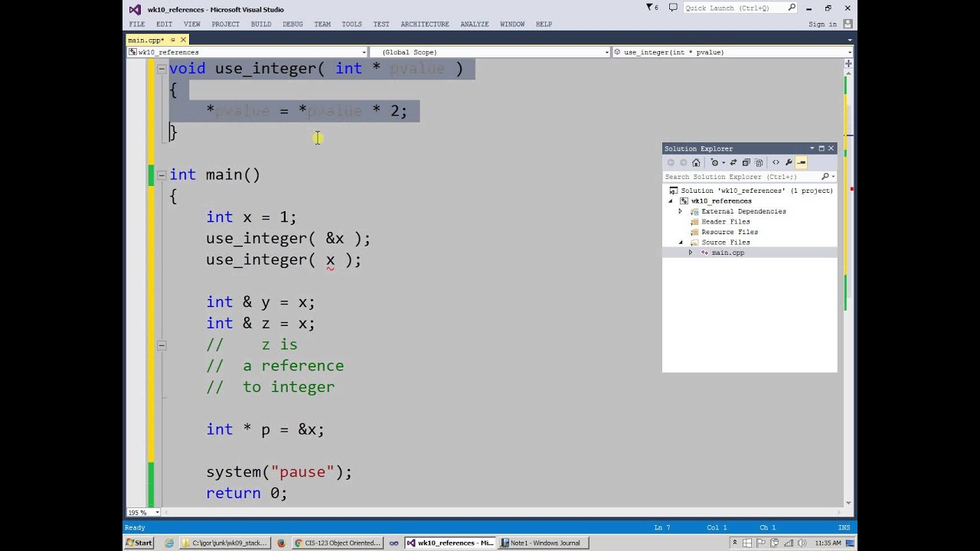This screenshot has width=980, height=551.
Task: Open the Solution Explorer window position menu arrow
Action: (x=812, y=148)
